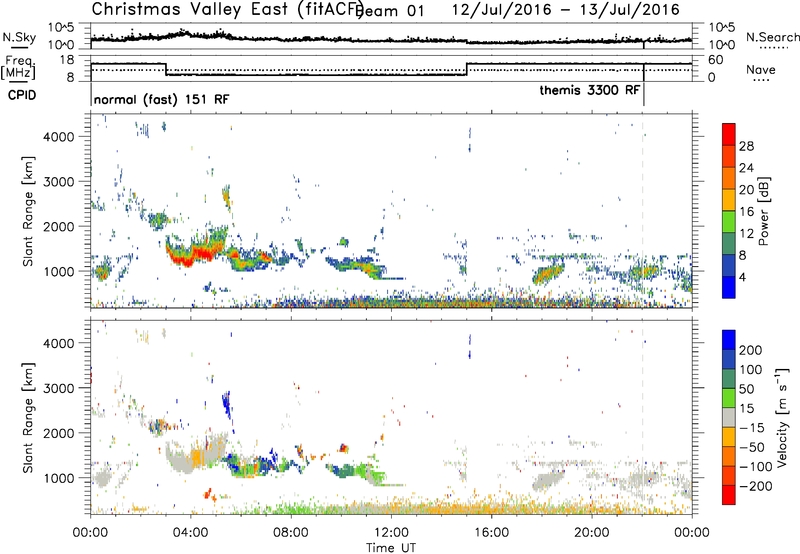800x554 pixels.
Task: Select the Velocity colorbar segment above 200
Action: tap(729, 340)
